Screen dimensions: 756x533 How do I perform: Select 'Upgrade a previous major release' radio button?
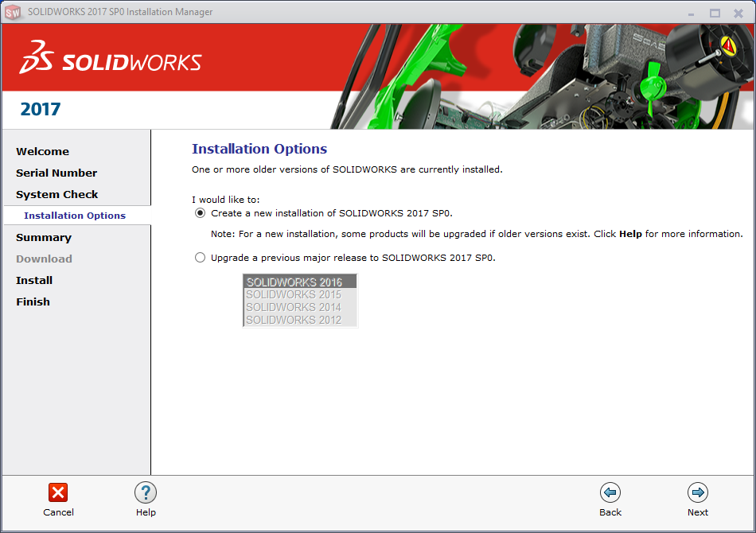coord(200,258)
